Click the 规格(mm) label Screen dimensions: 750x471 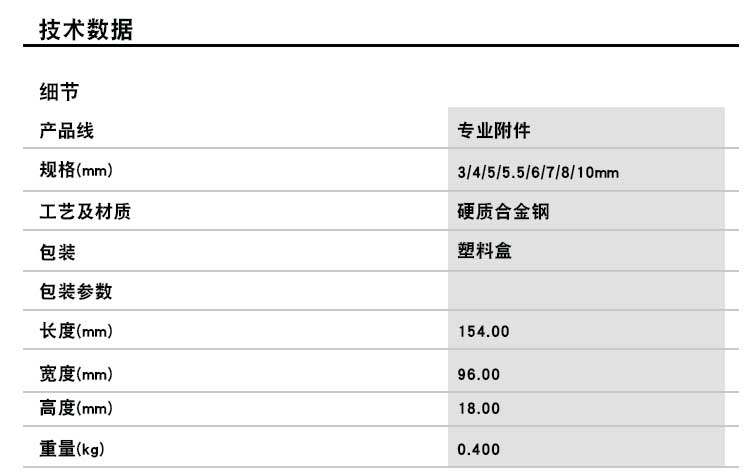(x=76, y=172)
